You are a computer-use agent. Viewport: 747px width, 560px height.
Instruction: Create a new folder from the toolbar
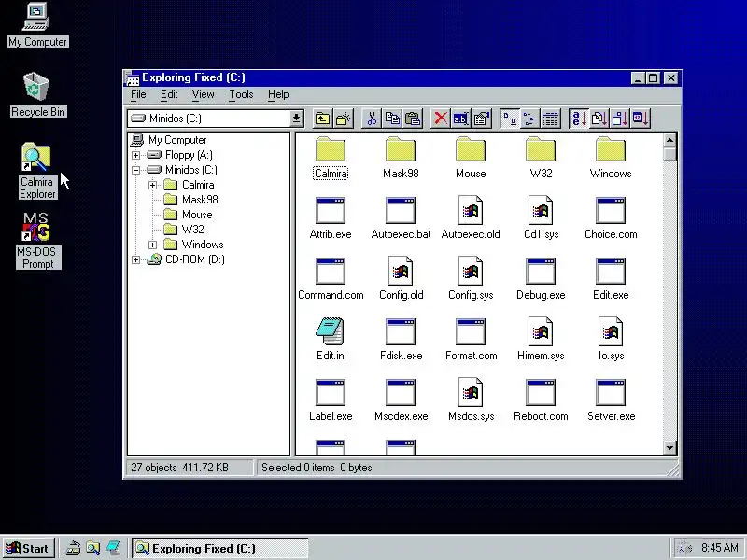tap(343, 119)
